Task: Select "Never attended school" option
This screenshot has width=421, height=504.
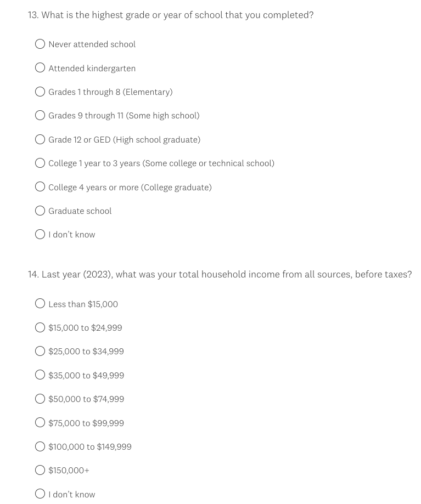Action: (x=40, y=44)
